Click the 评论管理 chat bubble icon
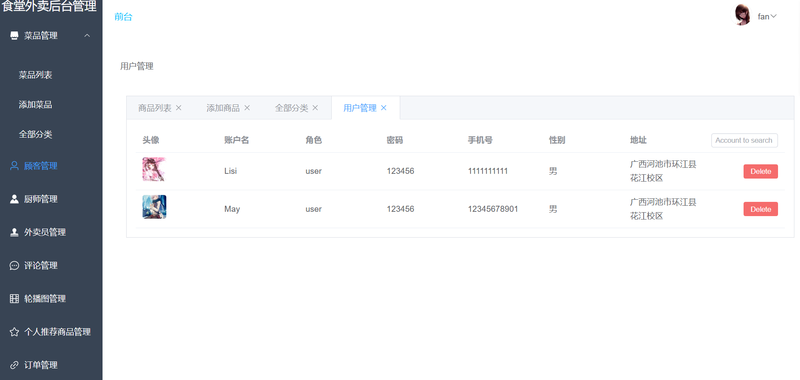Screen dimensions: 800x380 click(x=14, y=265)
